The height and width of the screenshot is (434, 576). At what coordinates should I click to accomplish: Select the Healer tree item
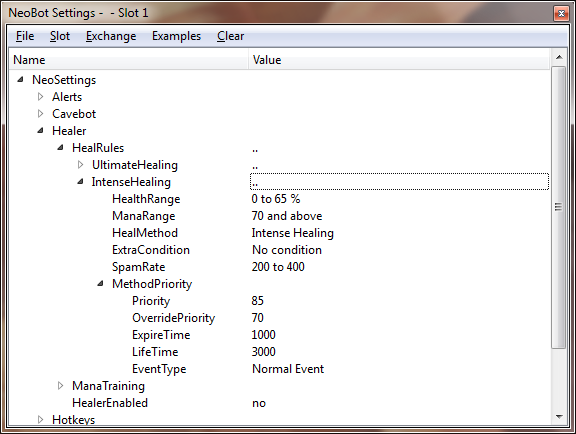pyautogui.click(x=69, y=130)
